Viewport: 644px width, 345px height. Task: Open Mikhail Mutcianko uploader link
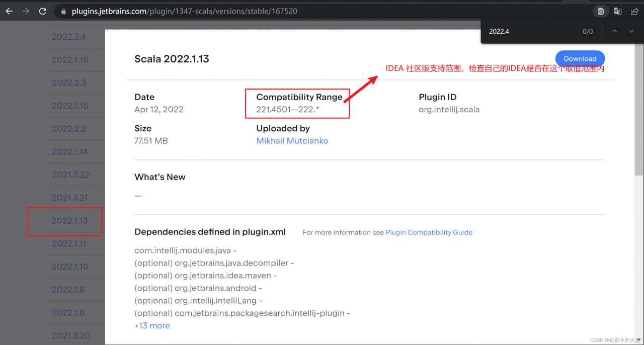tap(292, 141)
